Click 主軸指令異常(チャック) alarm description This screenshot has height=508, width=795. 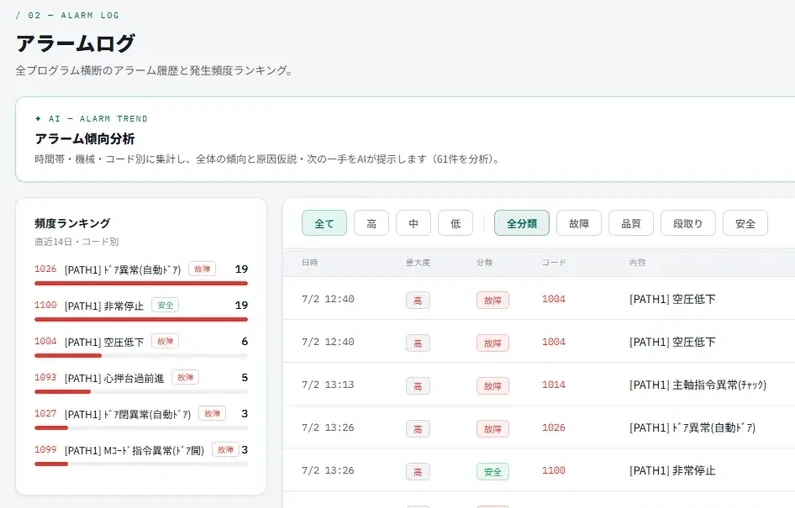tap(698, 385)
